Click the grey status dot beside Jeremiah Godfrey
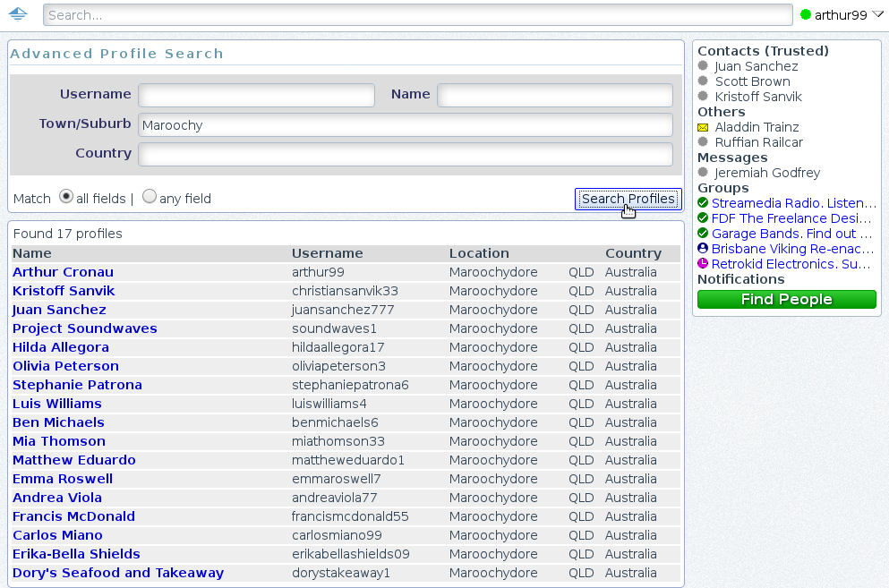 703,173
